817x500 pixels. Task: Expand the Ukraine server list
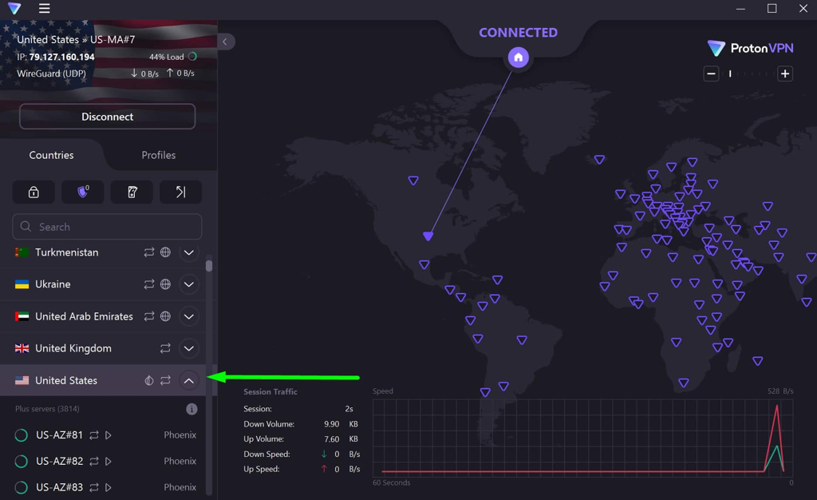[189, 285]
